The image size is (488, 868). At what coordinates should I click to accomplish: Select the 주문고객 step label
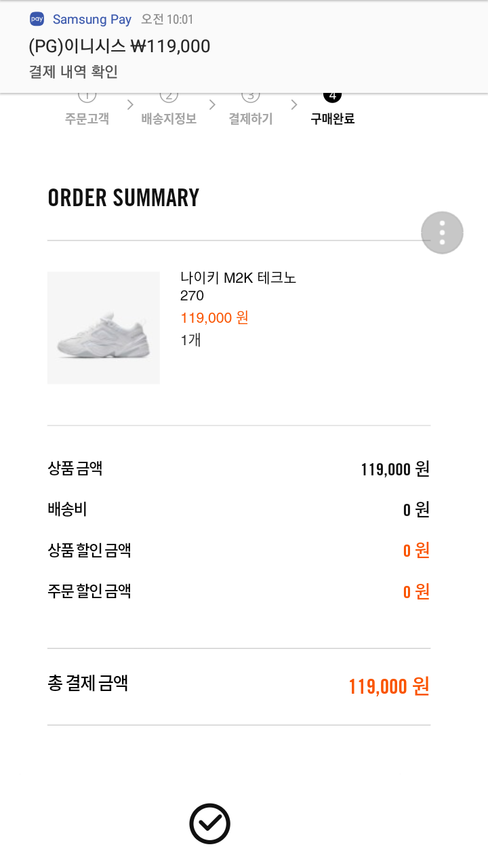tap(87, 119)
